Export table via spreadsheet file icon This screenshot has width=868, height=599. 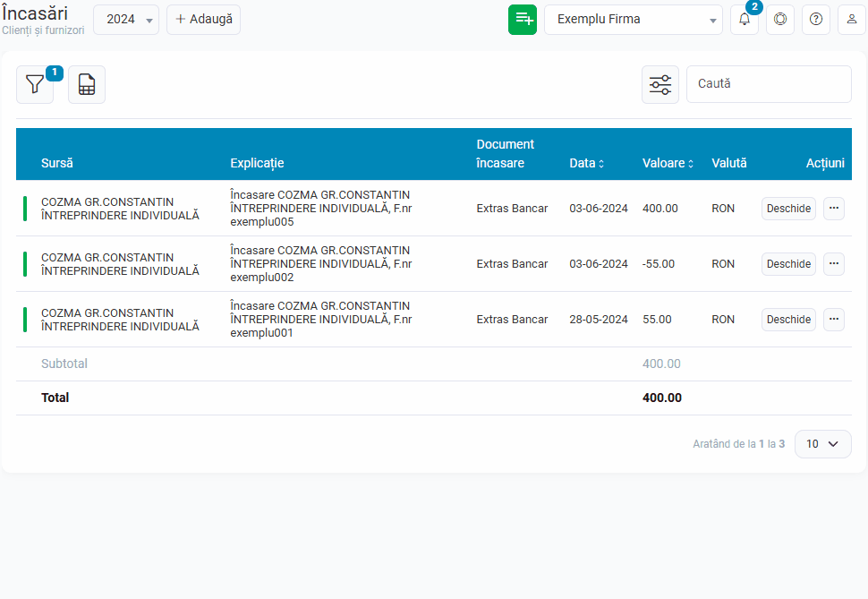(87, 84)
